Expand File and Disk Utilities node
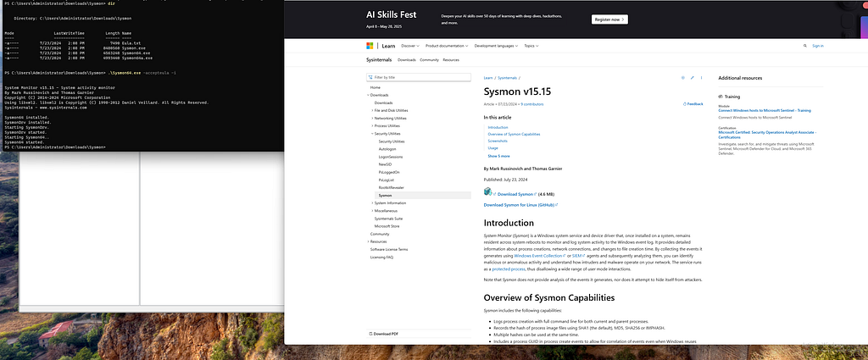This screenshot has width=868, height=360. [373, 111]
